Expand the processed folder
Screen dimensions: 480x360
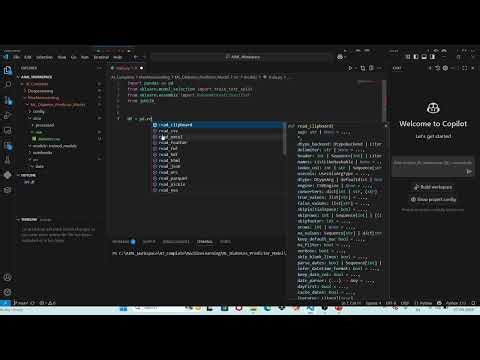click(44, 125)
